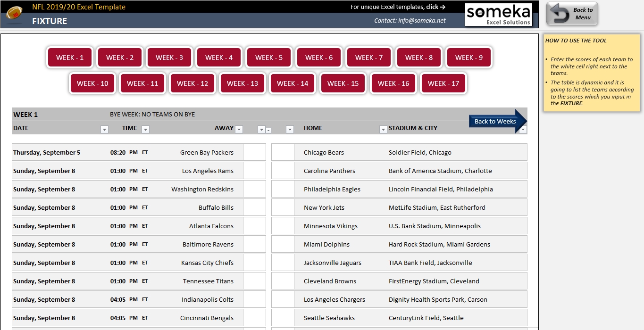This screenshot has height=330, width=644.
Task: Open the STADIUM & CITY filter dropdown
Action: click(x=523, y=130)
